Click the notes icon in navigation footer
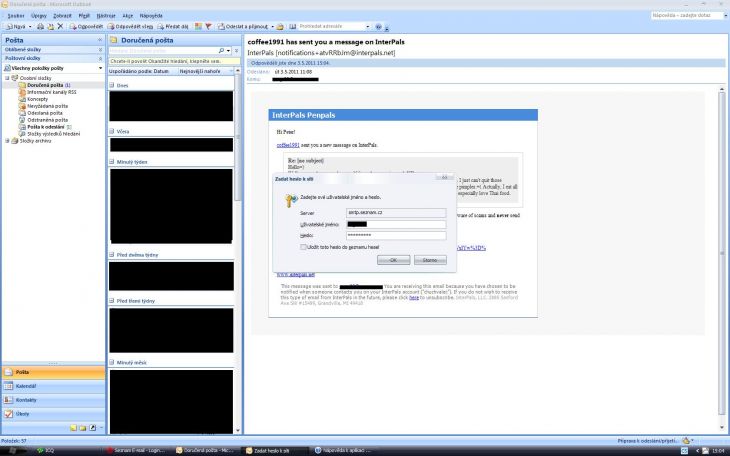The image size is (730, 456). 74,428
